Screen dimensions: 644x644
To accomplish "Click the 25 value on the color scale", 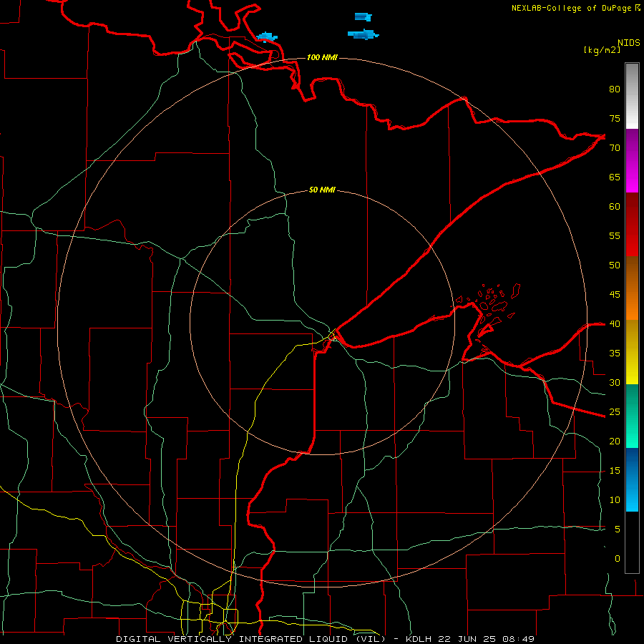I will click(x=615, y=412).
